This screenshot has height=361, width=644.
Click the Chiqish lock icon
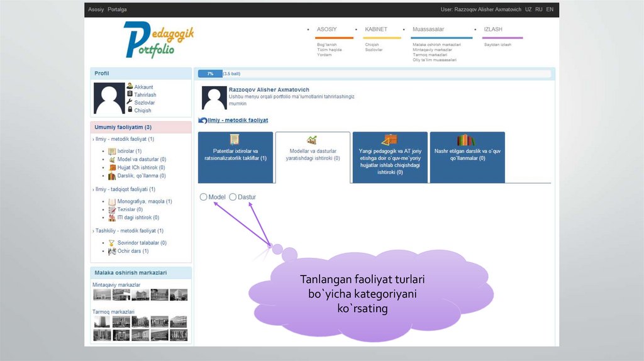click(x=130, y=109)
